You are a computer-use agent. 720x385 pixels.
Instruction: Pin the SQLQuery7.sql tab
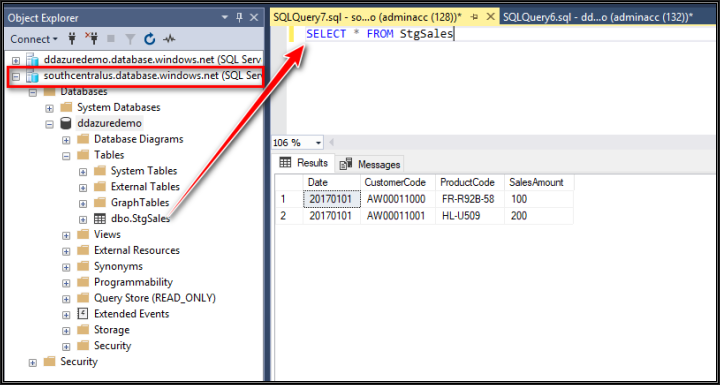(x=475, y=17)
